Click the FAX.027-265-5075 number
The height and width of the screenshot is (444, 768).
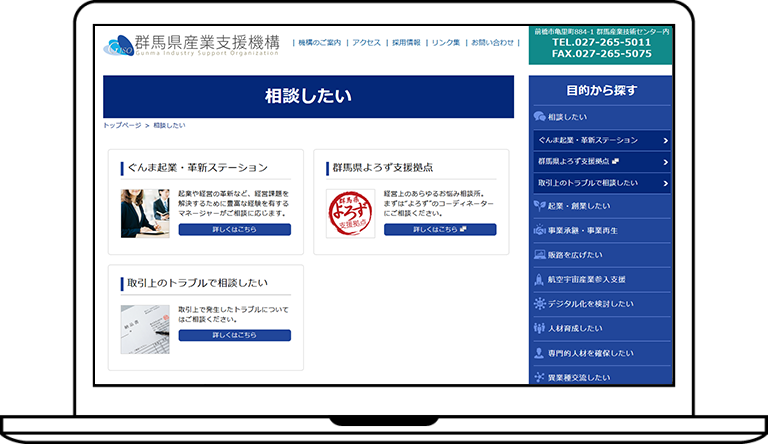(x=601, y=54)
